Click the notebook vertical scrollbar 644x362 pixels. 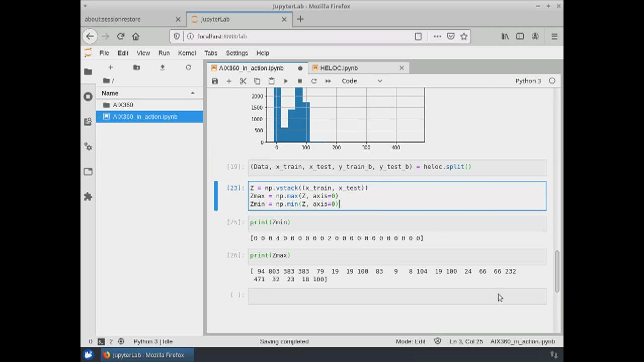(557, 271)
